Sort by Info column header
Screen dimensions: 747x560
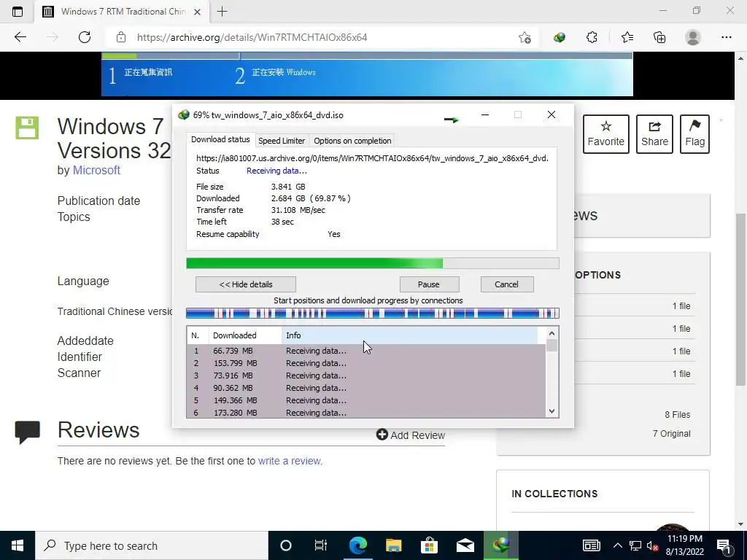[x=410, y=335]
